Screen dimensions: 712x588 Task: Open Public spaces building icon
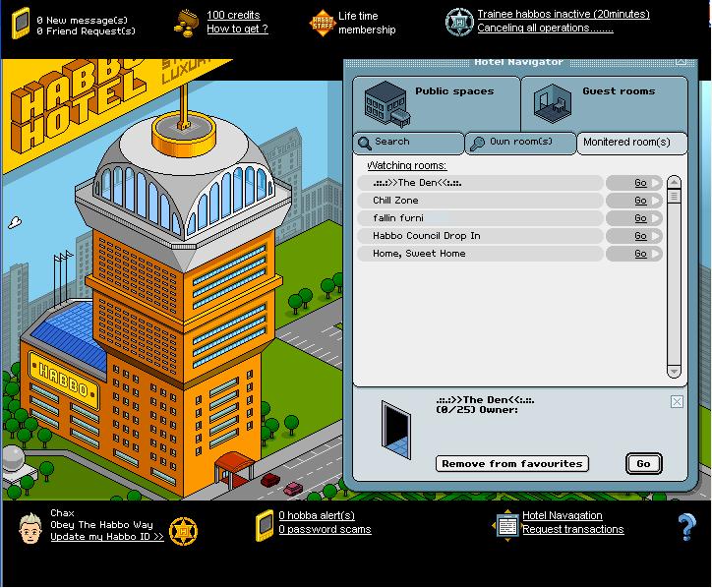[x=386, y=104]
